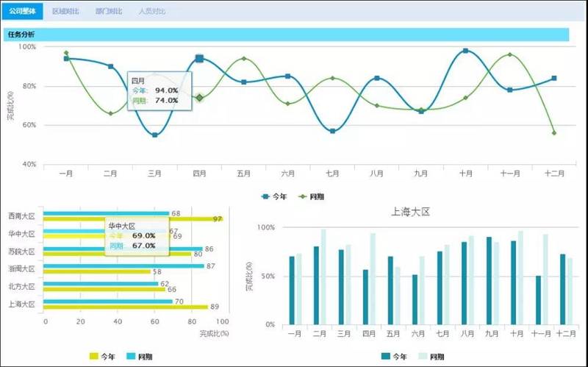This screenshot has height=367, width=588.
Task: Toggle 今年 series in line chart legend
Action: tap(274, 196)
